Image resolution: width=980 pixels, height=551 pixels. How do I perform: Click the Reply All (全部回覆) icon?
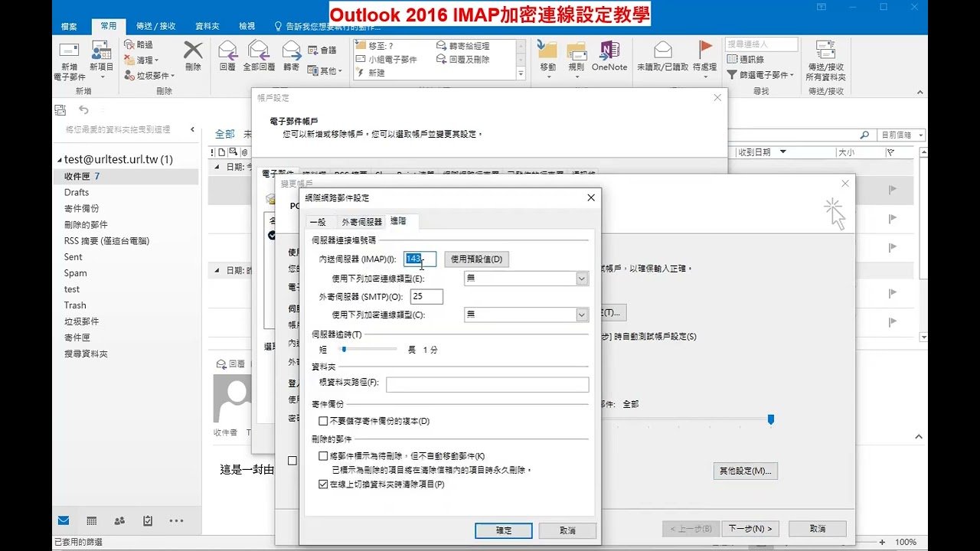tap(259, 51)
